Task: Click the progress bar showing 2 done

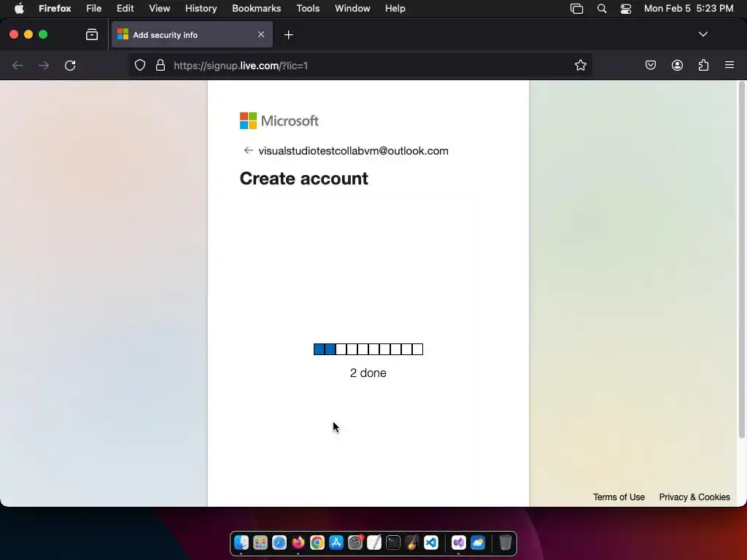Action: [368, 349]
